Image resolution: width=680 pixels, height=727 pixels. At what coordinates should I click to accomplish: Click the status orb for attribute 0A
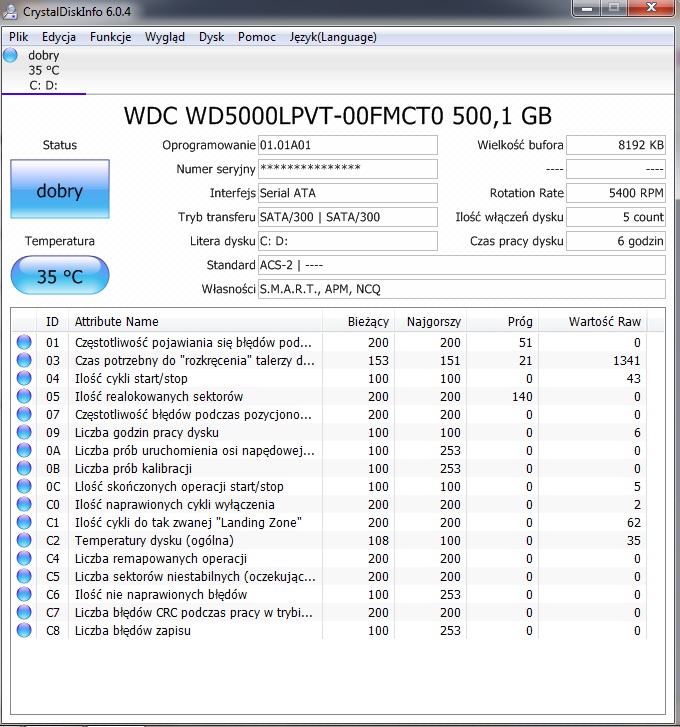tap(24, 450)
